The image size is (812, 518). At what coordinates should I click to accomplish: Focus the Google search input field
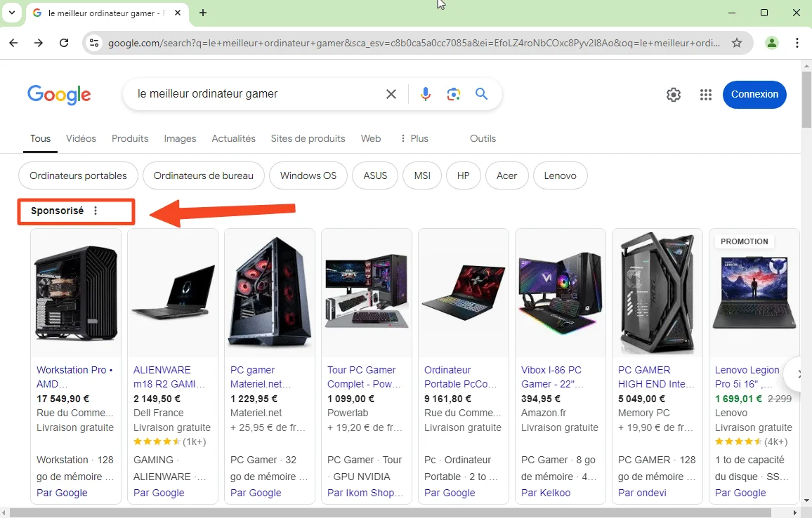pyautogui.click(x=259, y=94)
